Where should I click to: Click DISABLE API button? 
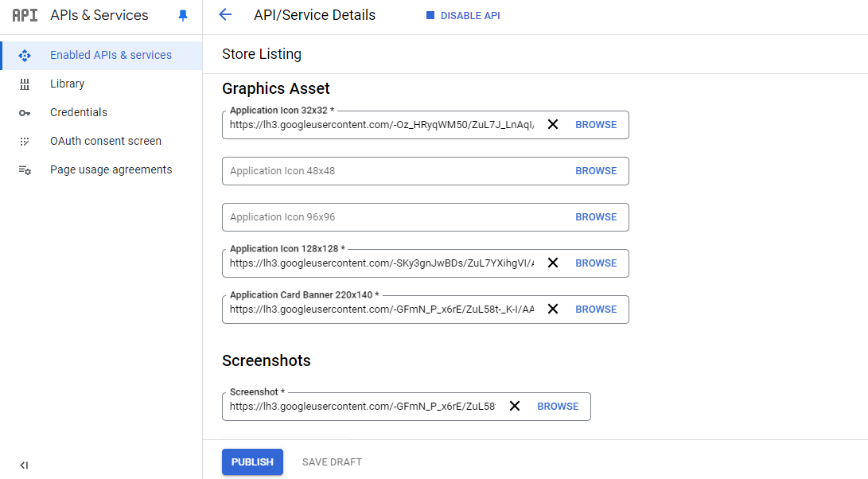(x=463, y=15)
